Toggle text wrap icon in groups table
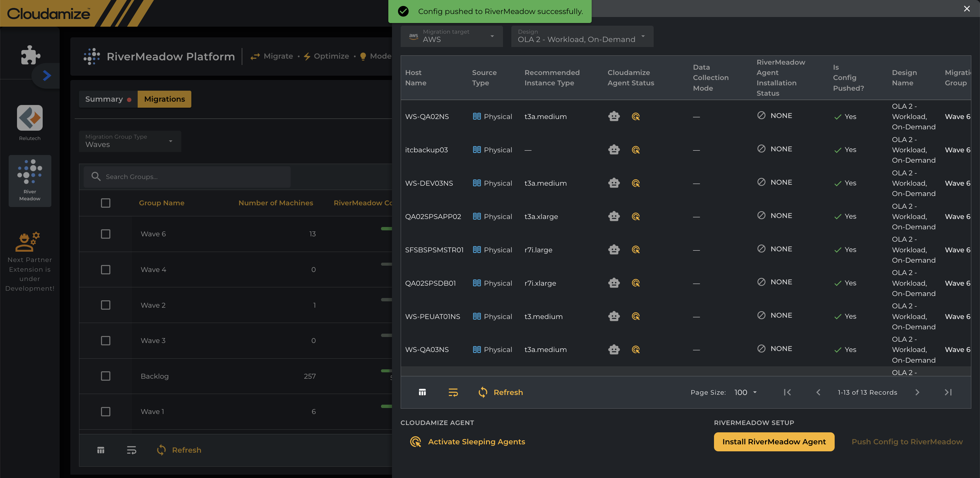980x478 pixels. 132,450
